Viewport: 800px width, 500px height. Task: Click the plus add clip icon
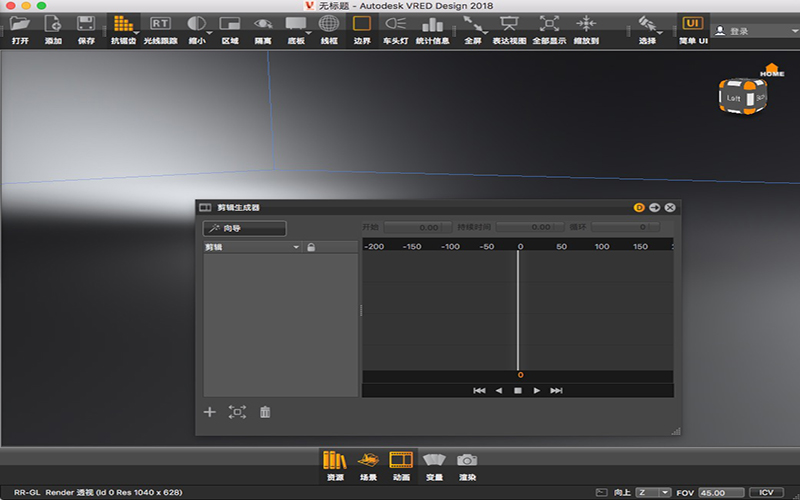[x=210, y=412]
